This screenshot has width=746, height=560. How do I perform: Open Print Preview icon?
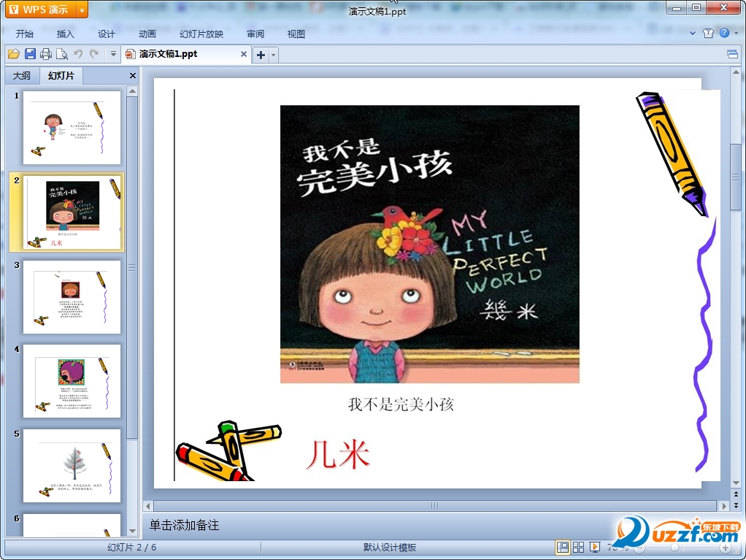point(62,54)
